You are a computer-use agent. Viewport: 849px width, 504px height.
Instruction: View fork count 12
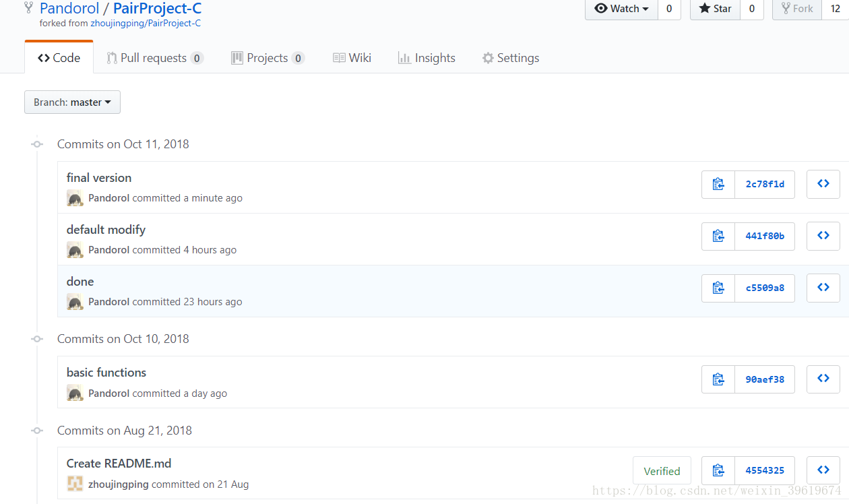pyautogui.click(x=836, y=9)
